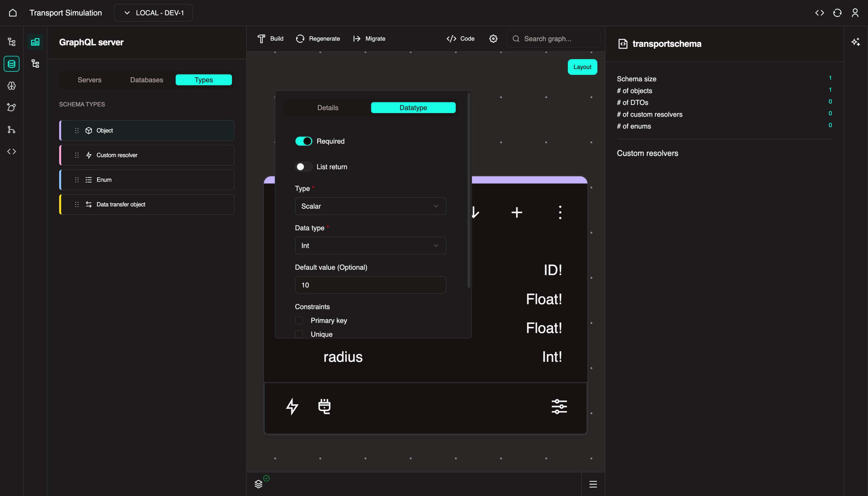Open code view icon in top bar
Viewport: 868px width, 496px height.
point(820,13)
